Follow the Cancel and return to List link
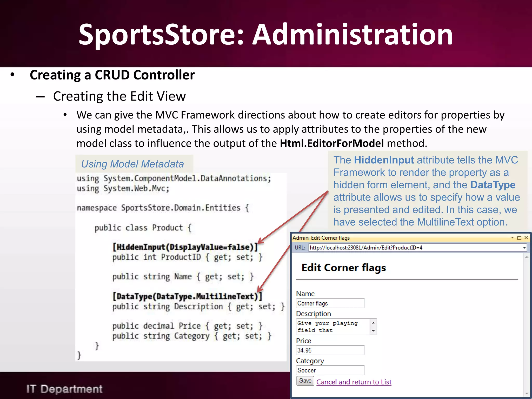This screenshot has width=532, height=399. point(354,382)
